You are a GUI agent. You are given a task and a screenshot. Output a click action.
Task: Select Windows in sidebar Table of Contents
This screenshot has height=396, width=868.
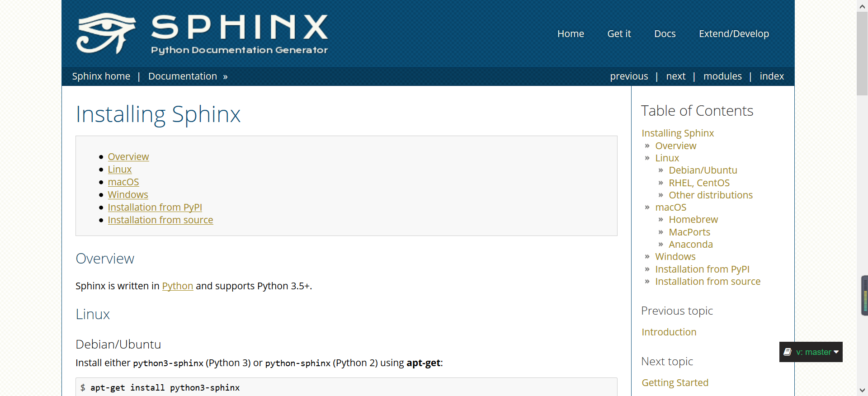675,257
